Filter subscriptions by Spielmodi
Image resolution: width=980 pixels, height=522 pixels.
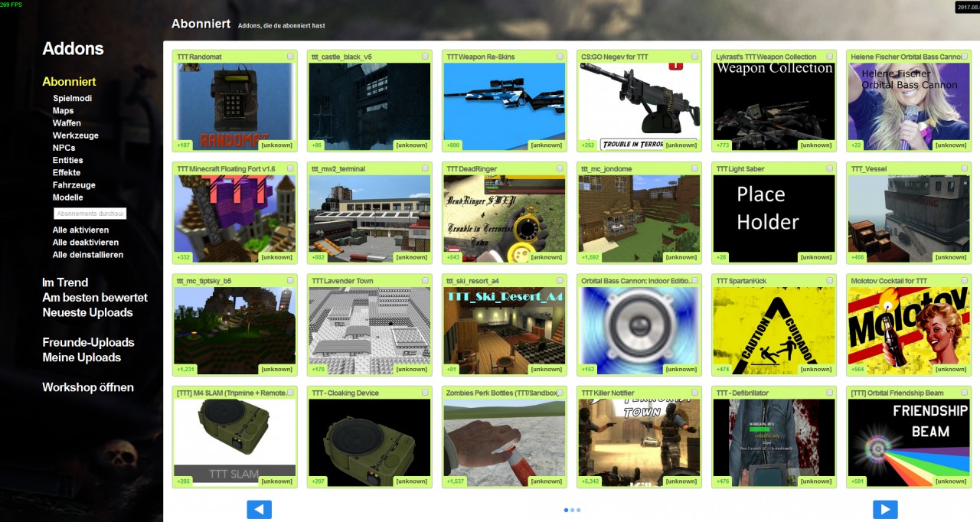72,98
